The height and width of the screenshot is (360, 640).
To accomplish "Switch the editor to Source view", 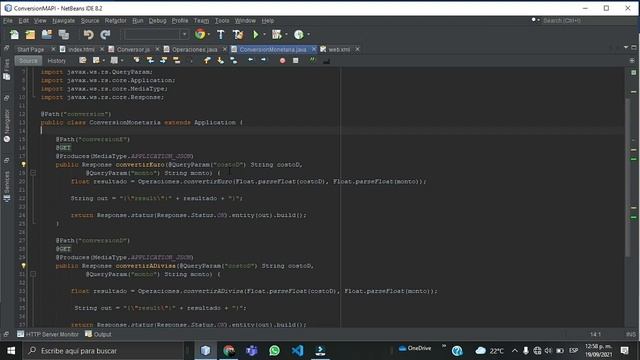I will (28, 60).
